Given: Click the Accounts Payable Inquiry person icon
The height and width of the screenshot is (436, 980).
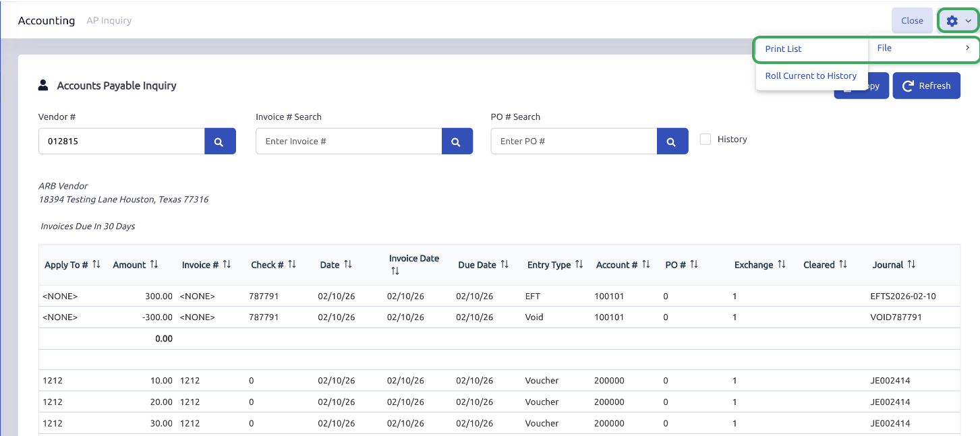Looking at the screenshot, I should pos(43,86).
